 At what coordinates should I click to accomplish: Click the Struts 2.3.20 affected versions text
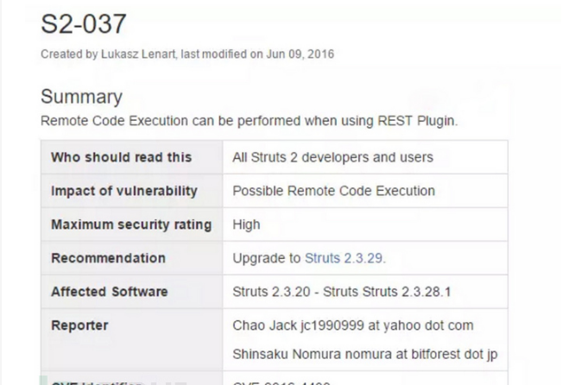coord(342,292)
